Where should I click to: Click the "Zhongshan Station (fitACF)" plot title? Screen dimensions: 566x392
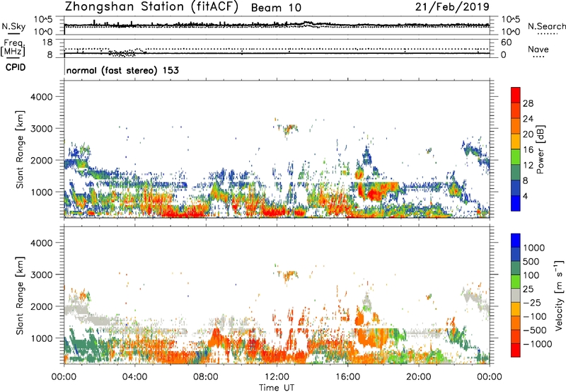(151, 7)
